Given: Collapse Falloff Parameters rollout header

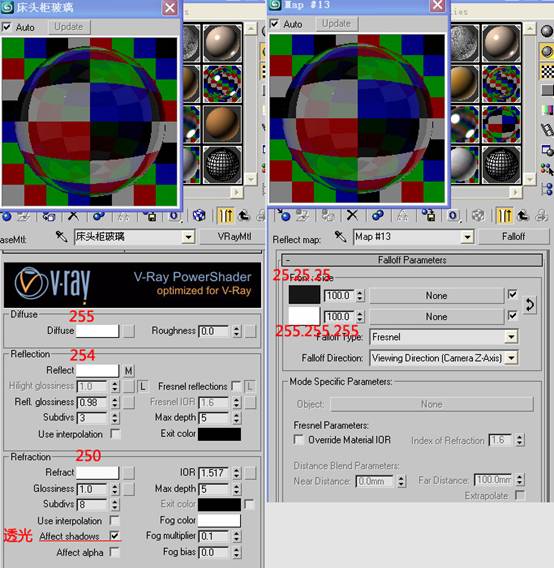Looking at the screenshot, I should point(412,260).
